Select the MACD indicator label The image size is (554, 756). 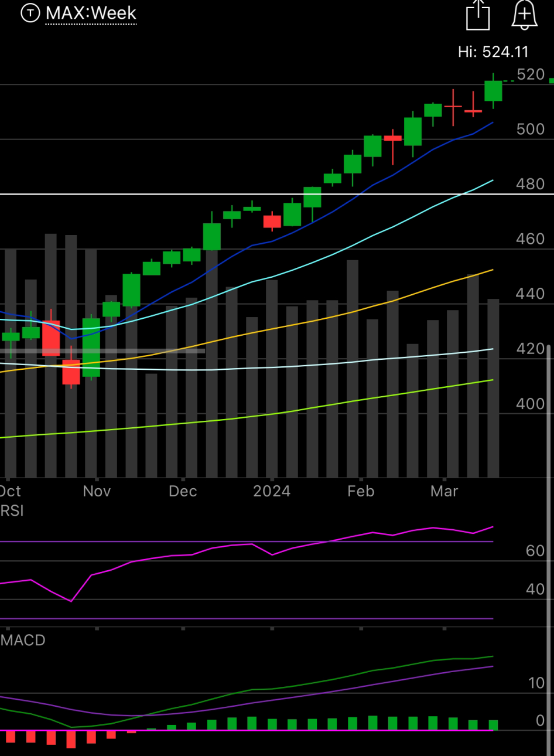(23, 640)
